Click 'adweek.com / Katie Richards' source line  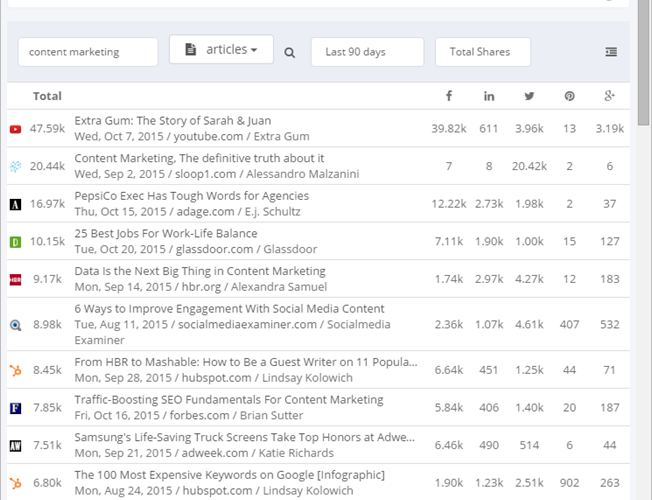258,453
